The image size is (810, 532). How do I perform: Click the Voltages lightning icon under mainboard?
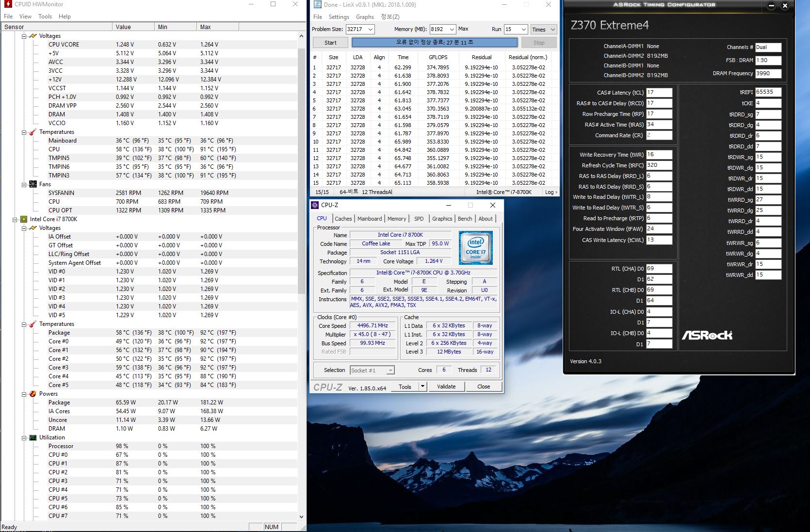point(33,36)
